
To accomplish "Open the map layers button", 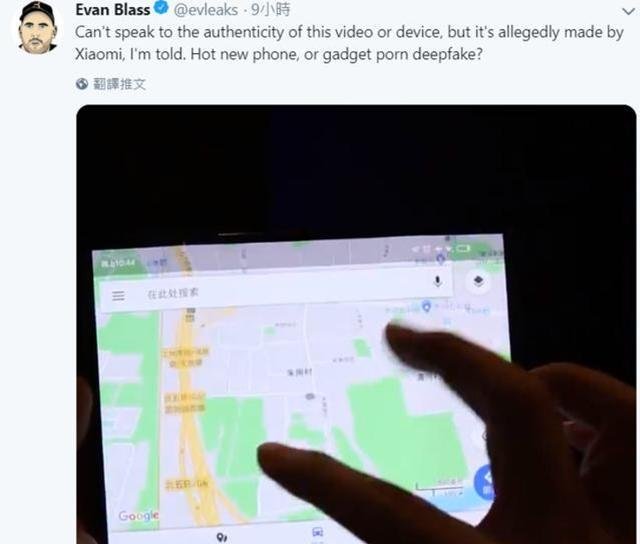I will point(478,281).
